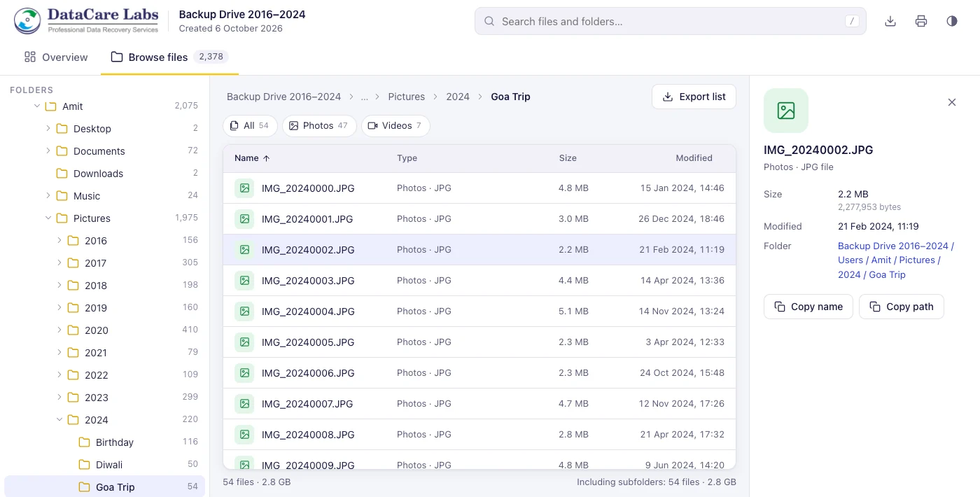Screen dimensions: 980x497
Task: Select file name IMG_20240002.JPG in list
Action: pos(308,250)
